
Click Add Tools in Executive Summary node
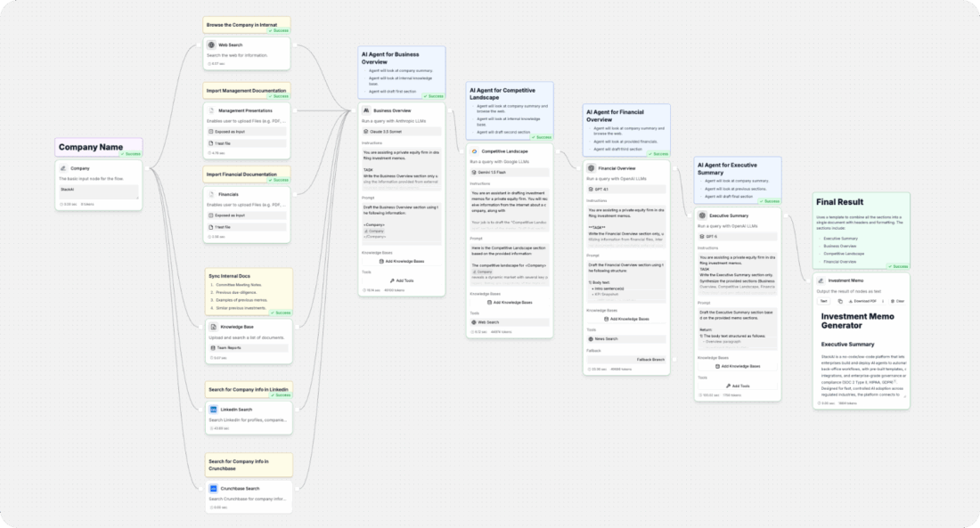coord(738,386)
